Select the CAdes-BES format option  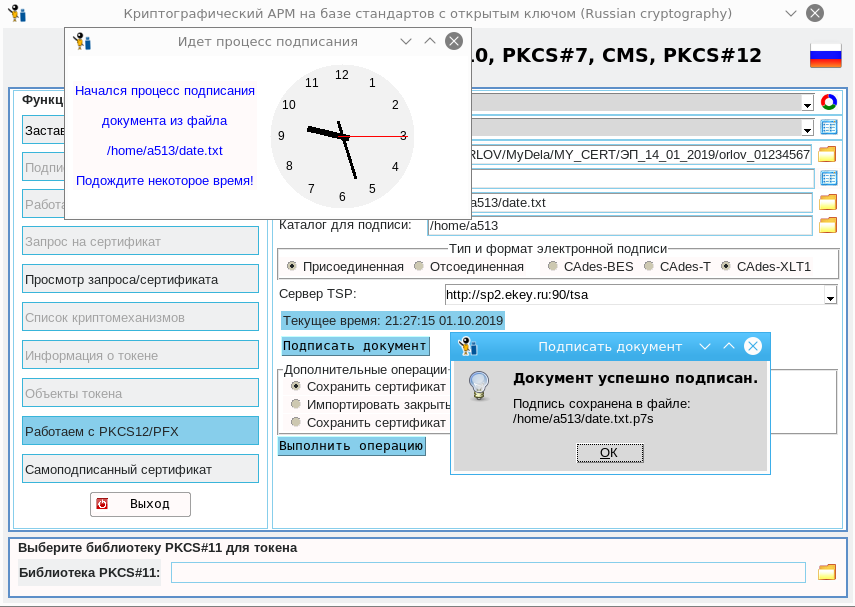tap(553, 267)
